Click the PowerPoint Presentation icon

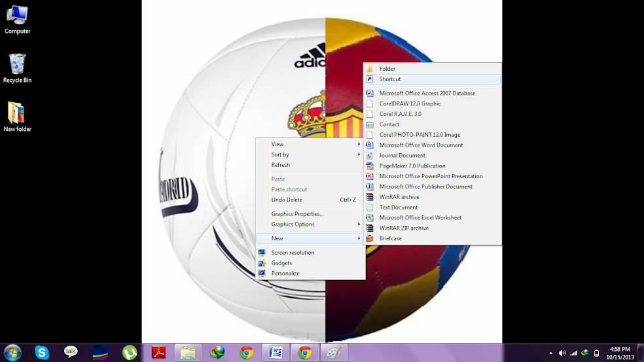[370, 176]
